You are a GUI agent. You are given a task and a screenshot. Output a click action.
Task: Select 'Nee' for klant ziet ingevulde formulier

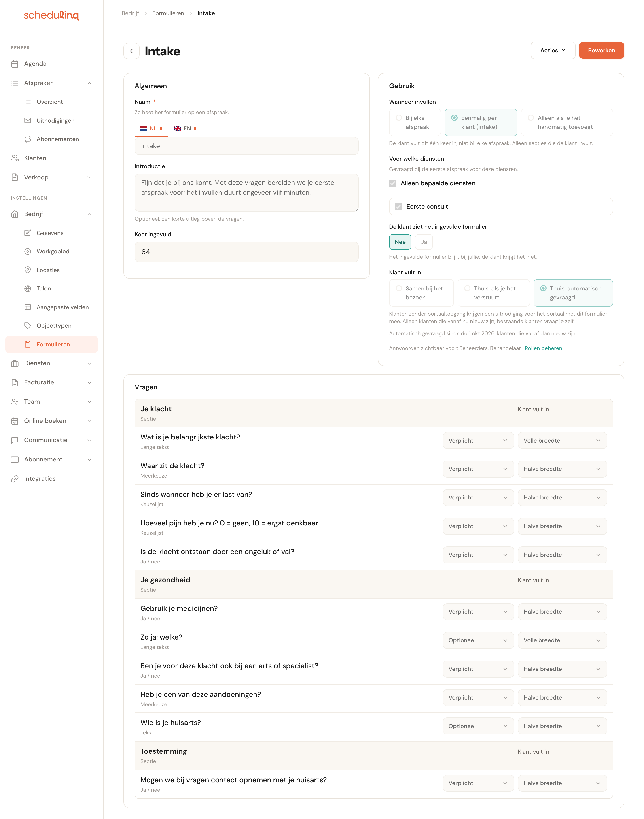click(400, 242)
